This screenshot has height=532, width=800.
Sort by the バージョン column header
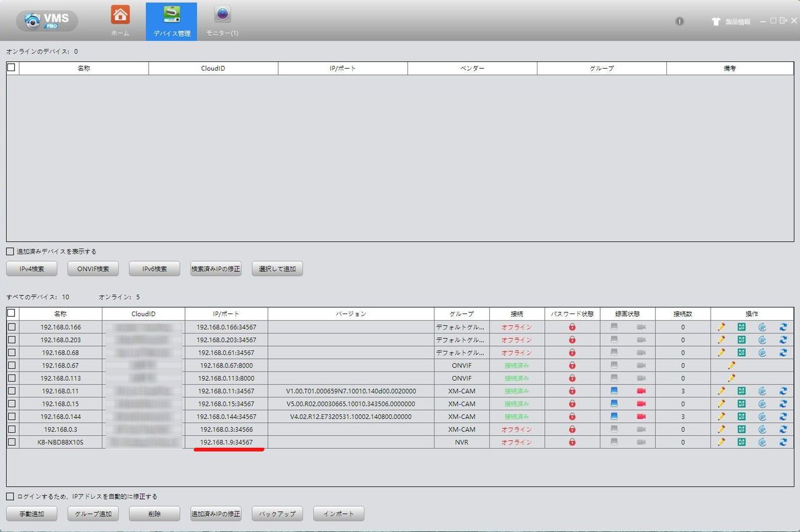click(351, 314)
